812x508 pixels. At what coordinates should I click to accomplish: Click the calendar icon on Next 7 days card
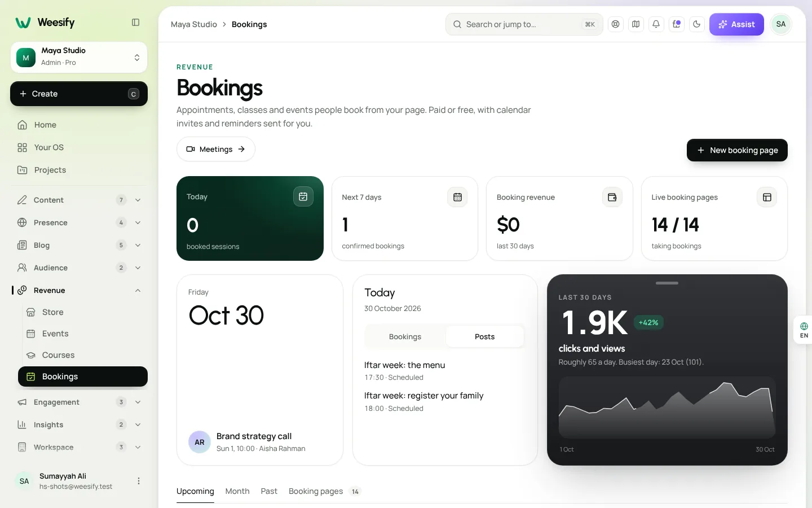(x=457, y=197)
